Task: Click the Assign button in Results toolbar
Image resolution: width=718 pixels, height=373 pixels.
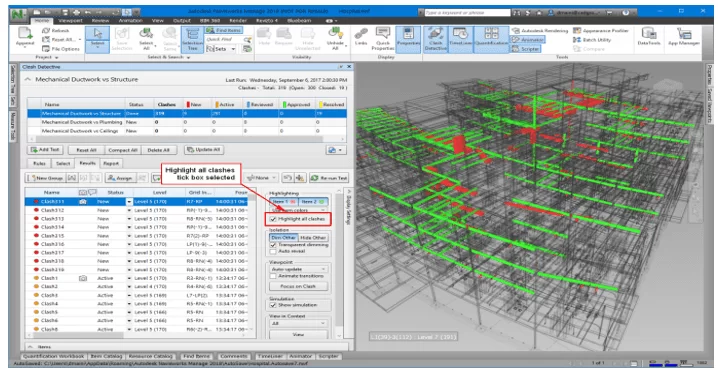Action: (120, 178)
